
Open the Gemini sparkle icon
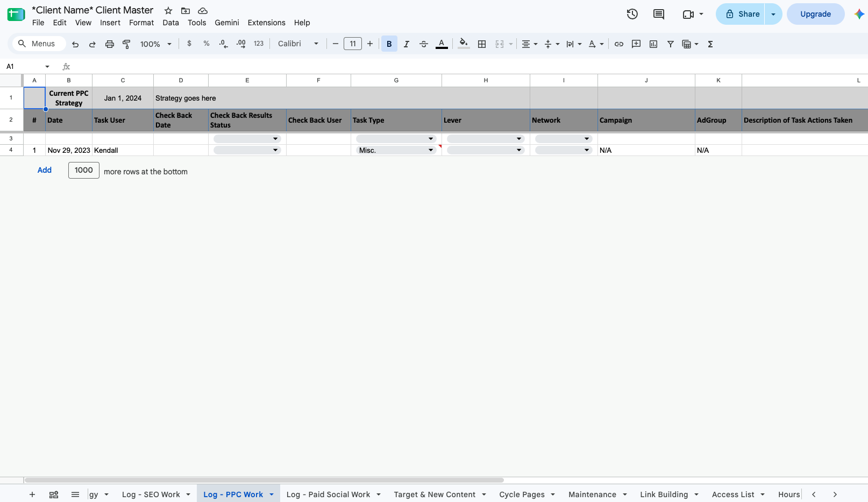859,14
